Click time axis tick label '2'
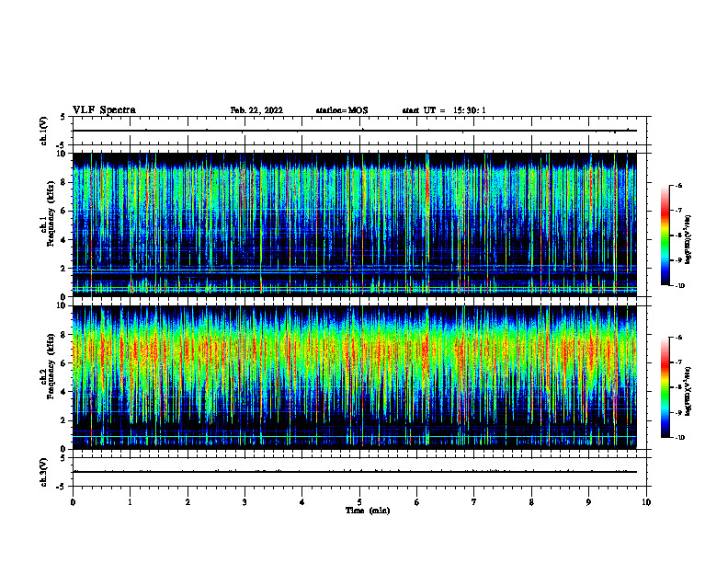 pyautogui.click(x=188, y=502)
